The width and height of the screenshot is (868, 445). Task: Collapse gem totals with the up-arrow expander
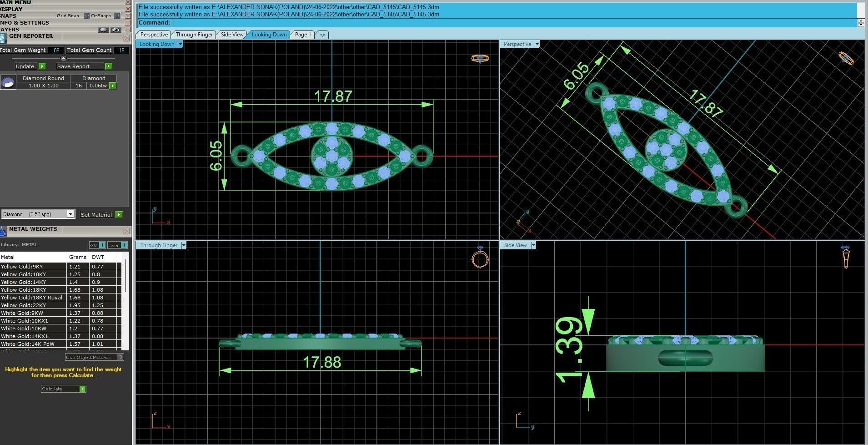click(x=63, y=58)
